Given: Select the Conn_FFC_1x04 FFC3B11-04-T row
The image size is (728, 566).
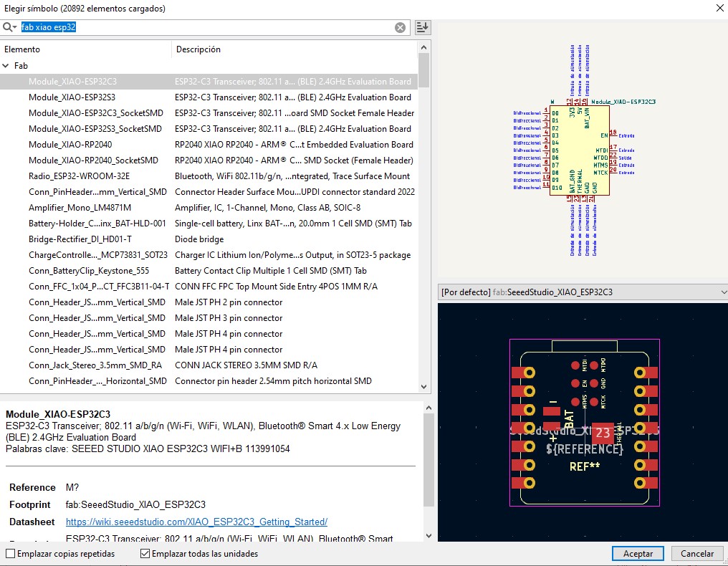Looking at the screenshot, I should coord(209,287).
